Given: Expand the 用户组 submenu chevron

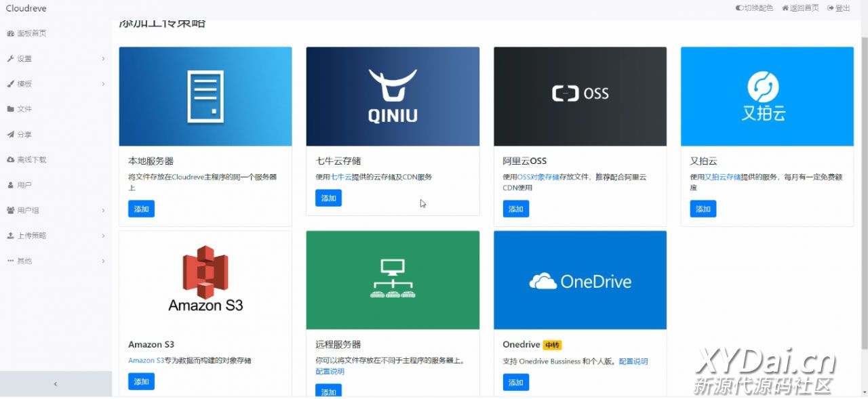Looking at the screenshot, I should tap(103, 211).
